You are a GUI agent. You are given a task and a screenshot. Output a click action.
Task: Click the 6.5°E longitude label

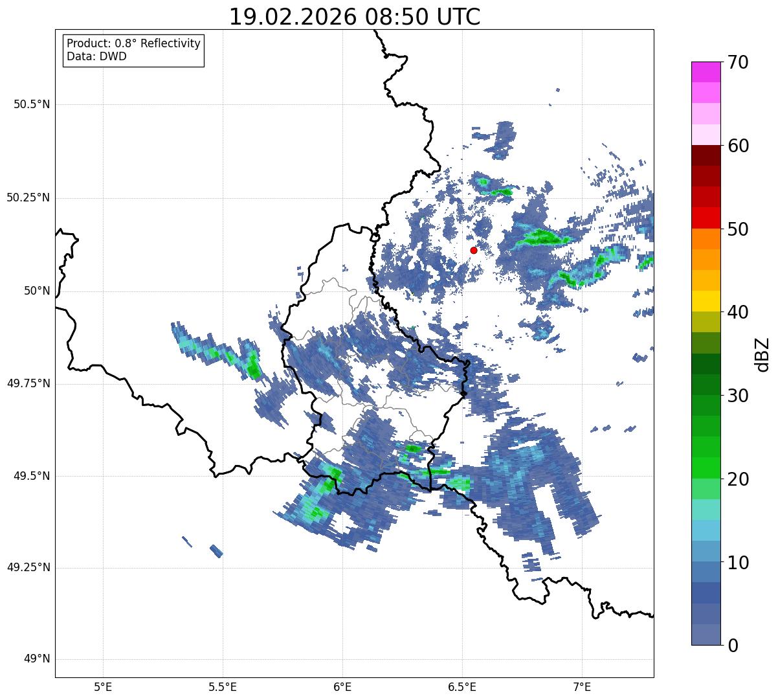pos(462,687)
